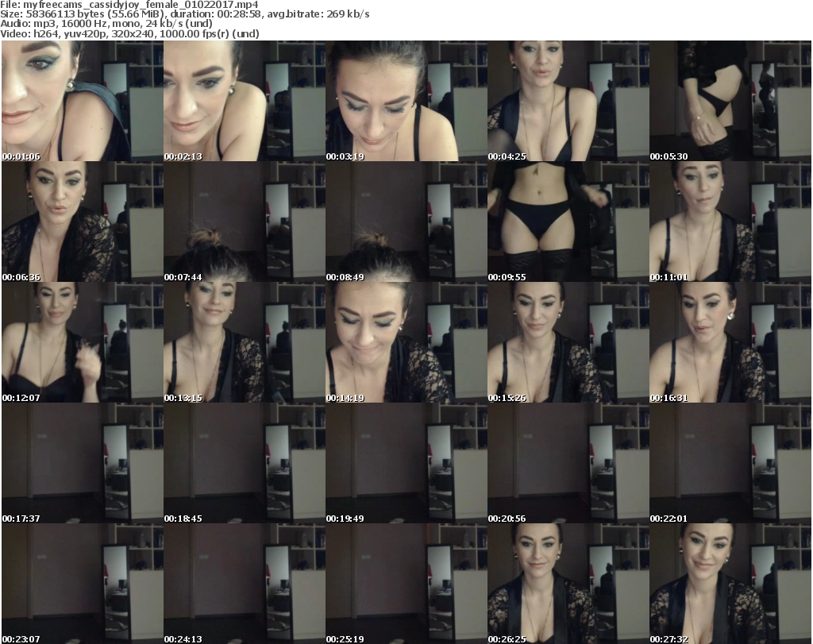The height and width of the screenshot is (644, 813).
Task: Click the thumbnail stamped 00:23:07
Action: point(83,584)
